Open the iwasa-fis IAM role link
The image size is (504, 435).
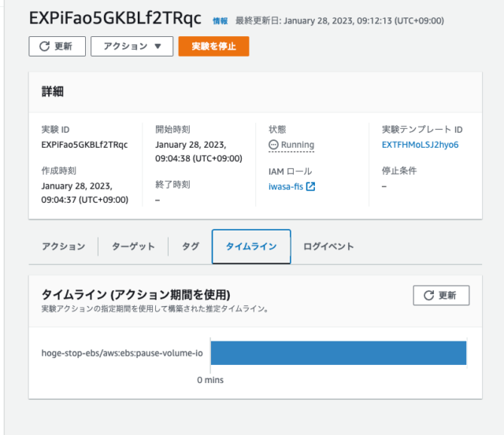click(286, 186)
